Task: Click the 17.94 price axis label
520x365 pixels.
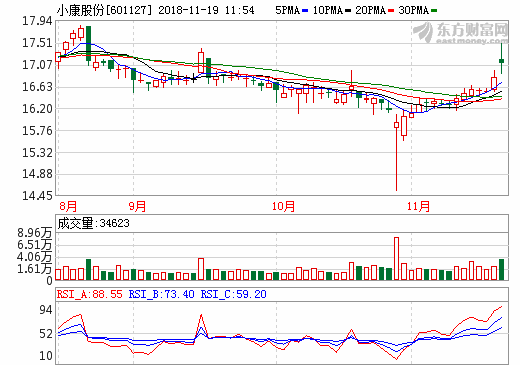Action: click(37, 21)
